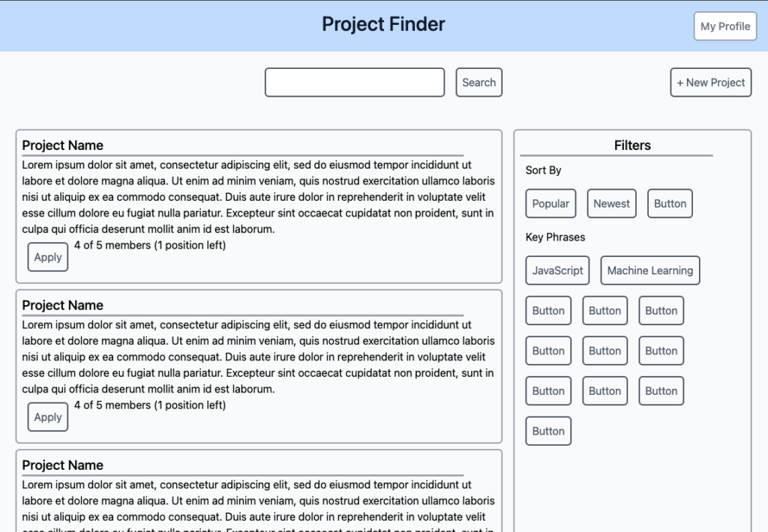768x532 pixels.
Task: Open the second project's Project Name heading
Action: [x=63, y=306]
